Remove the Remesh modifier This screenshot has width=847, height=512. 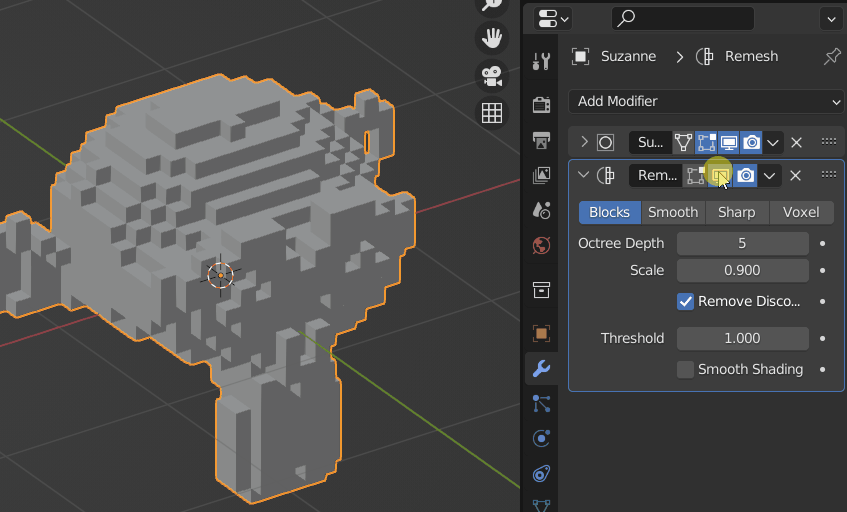pos(795,176)
